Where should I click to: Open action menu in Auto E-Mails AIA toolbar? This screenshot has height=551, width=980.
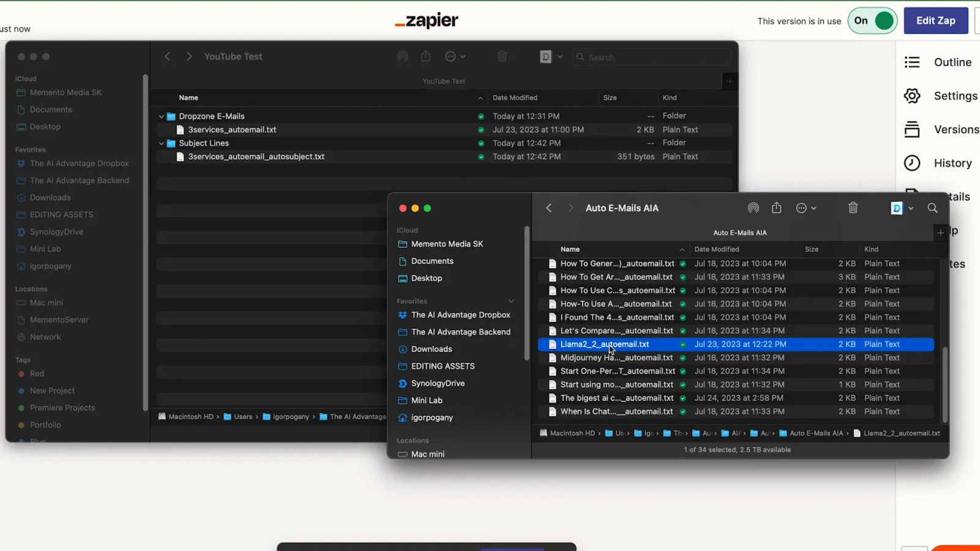[805, 208]
